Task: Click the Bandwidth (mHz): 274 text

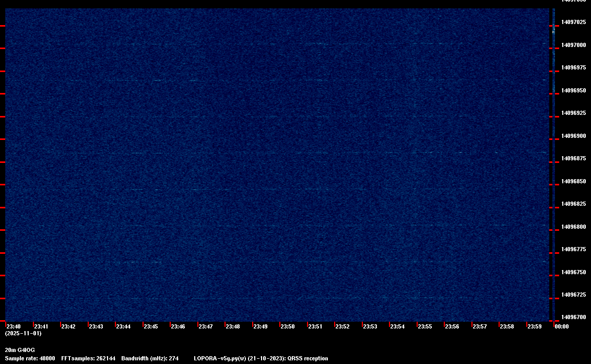Action: 150,358
